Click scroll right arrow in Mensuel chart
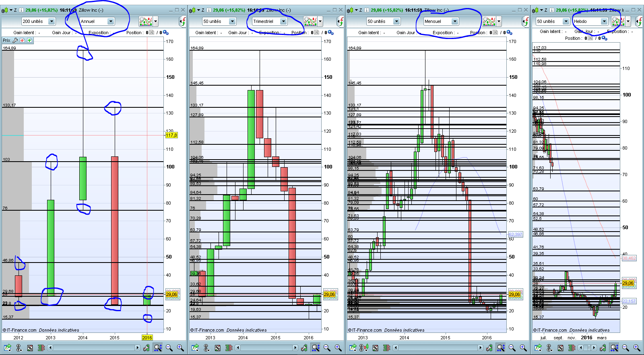Screen dimensions: 644x355 point(480,348)
